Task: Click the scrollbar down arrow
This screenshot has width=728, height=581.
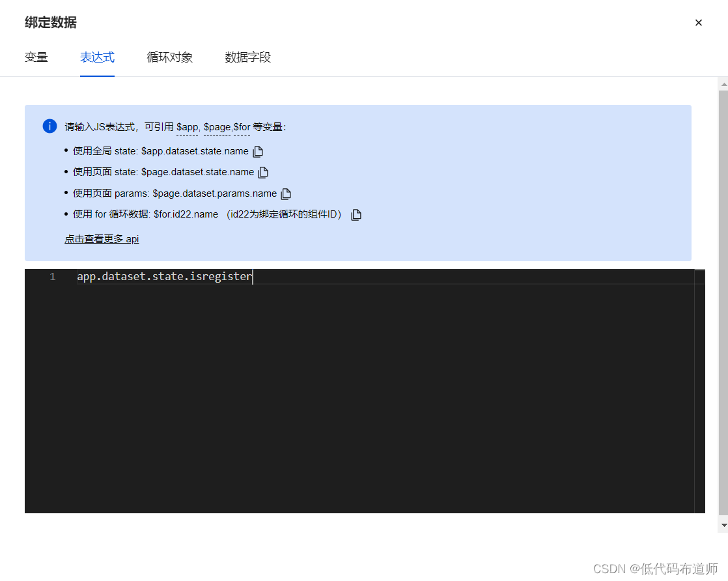Action: (723, 525)
